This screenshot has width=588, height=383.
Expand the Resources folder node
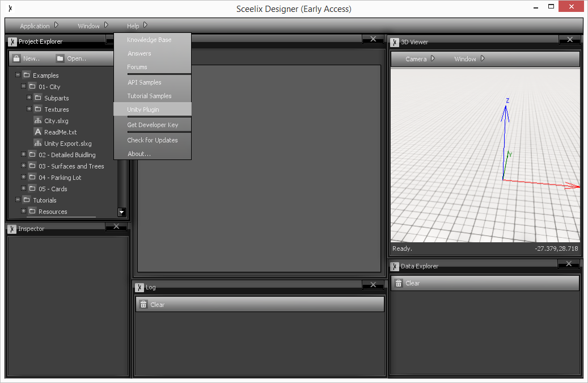(x=23, y=211)
